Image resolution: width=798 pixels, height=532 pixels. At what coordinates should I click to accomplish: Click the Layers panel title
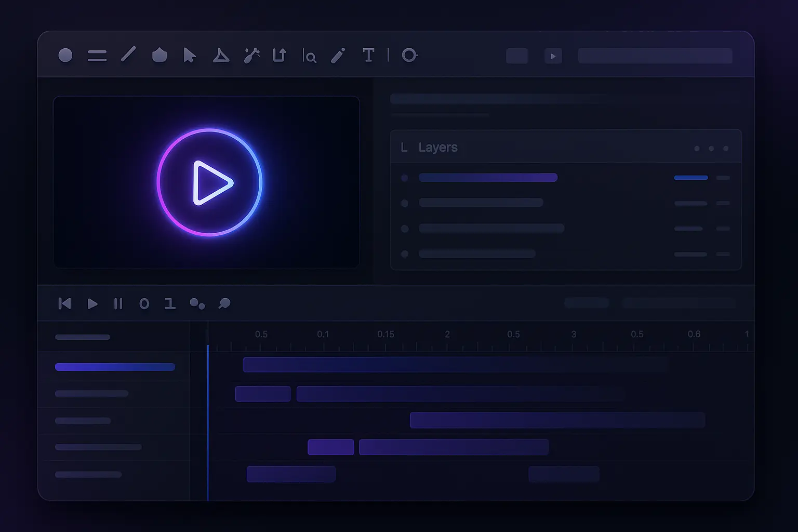pyautogui.click(x=438, y=148)
